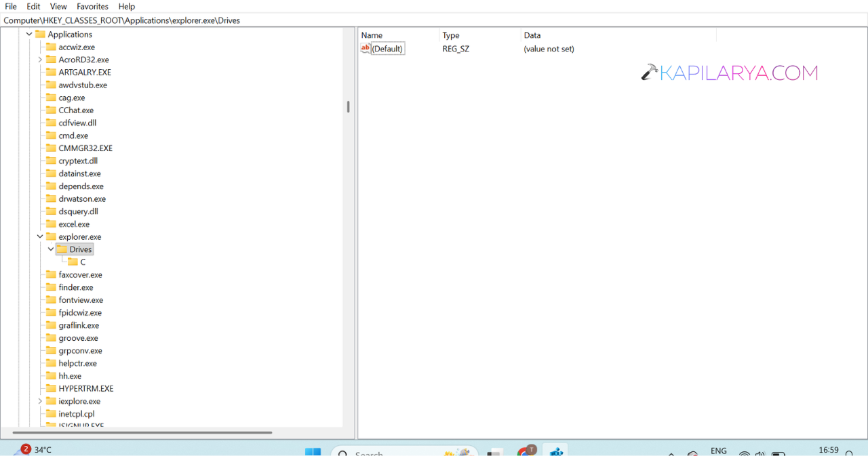Click the cmd.exe folder icon

[51, 136]
